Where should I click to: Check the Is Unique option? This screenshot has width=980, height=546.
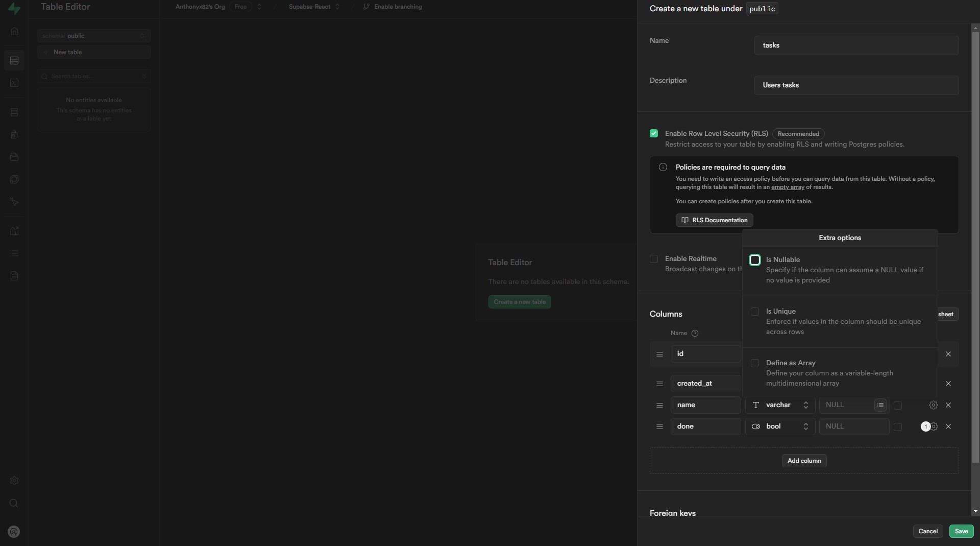pyautogui.click(x=754, y=312)
